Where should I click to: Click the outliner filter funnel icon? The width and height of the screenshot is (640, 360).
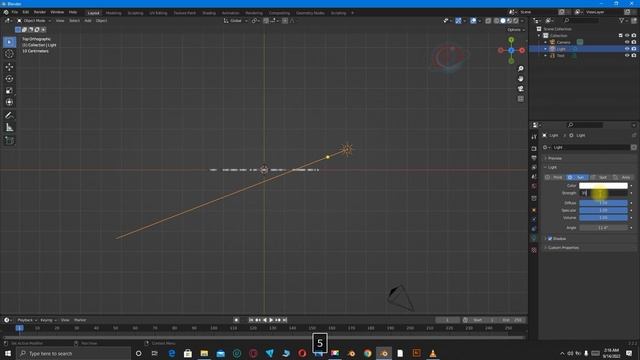621,20
